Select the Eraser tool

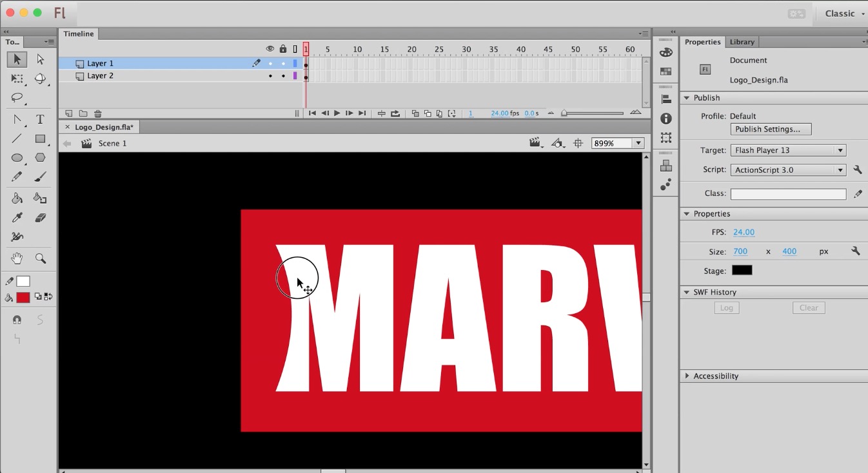pyautogui.click(x=40, y=217)
